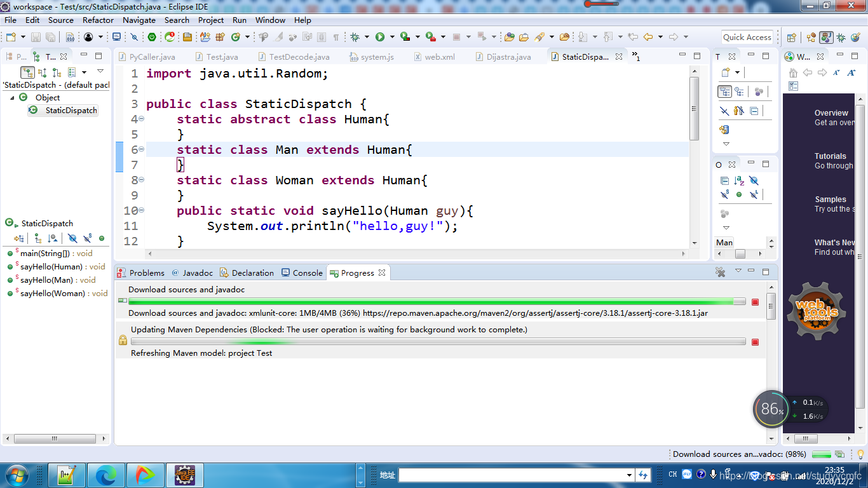Toggle Hide Local Types in Outline view

click(x=754, y=194)
